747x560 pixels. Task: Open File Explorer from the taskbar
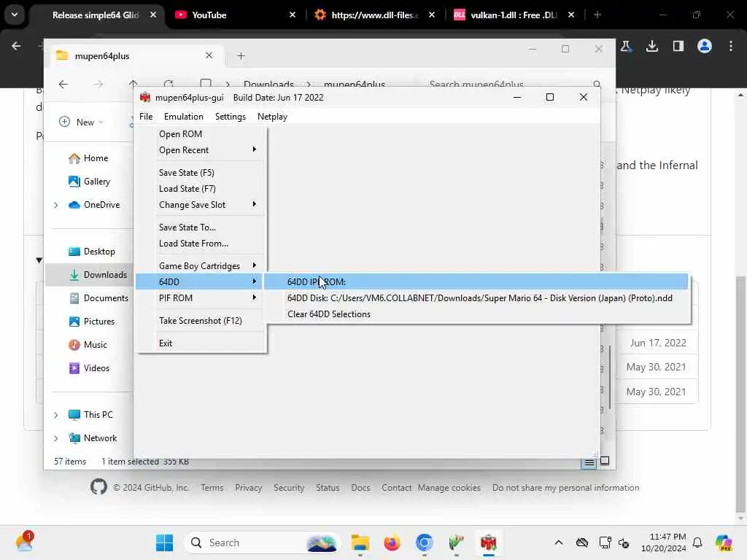click(360, 542)
